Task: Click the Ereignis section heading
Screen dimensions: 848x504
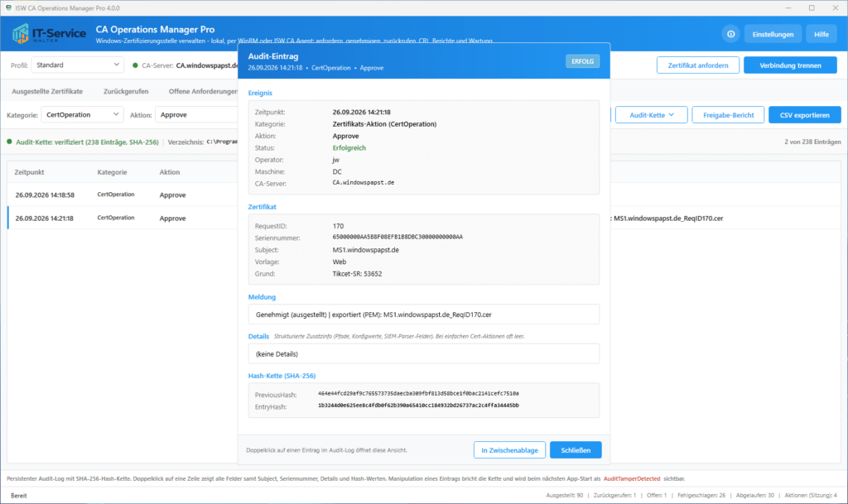Action: coord(260,93)
